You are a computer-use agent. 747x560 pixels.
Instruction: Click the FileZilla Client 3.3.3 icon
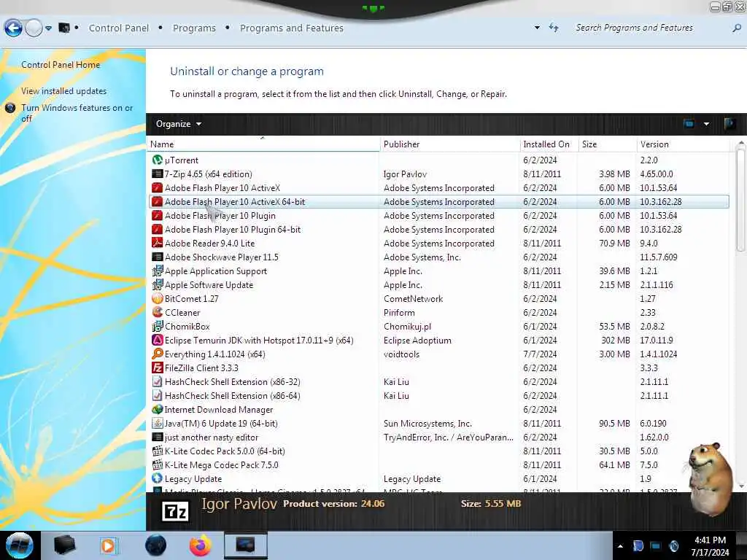[158, 367]
